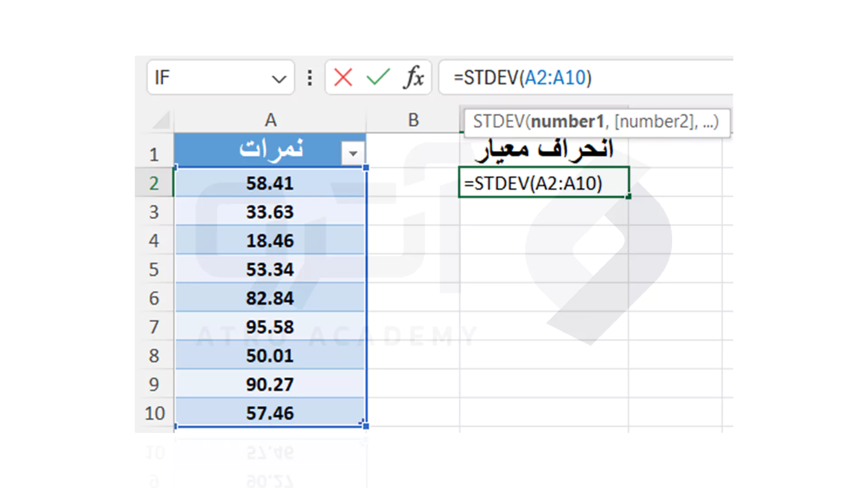Screen dimensions: 868x488
Task: Select the cell containing 57.46
Action: [270, 413]
